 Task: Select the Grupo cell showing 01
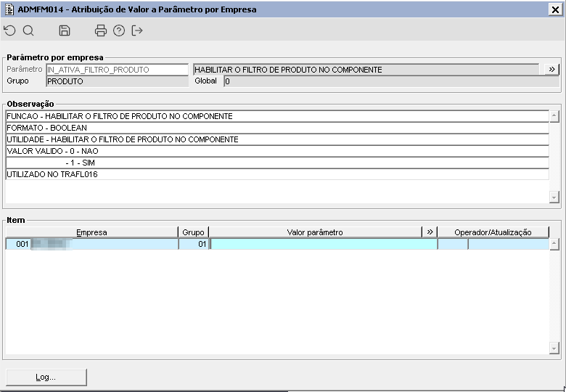[194, 244]
